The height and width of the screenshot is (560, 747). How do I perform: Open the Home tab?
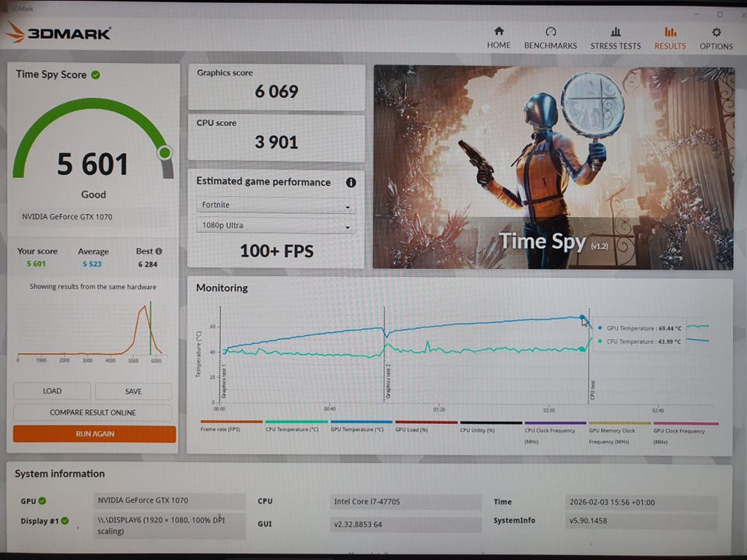click(x=498, y=38)
